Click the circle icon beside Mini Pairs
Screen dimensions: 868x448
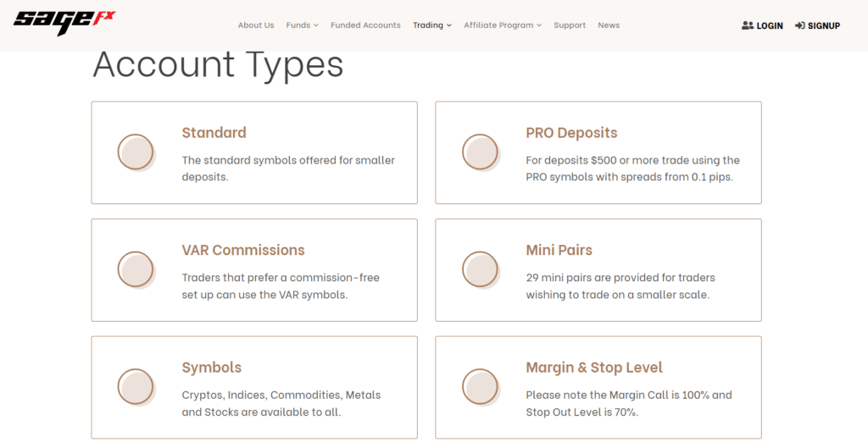pyautogui.click(x=480, y=269)
